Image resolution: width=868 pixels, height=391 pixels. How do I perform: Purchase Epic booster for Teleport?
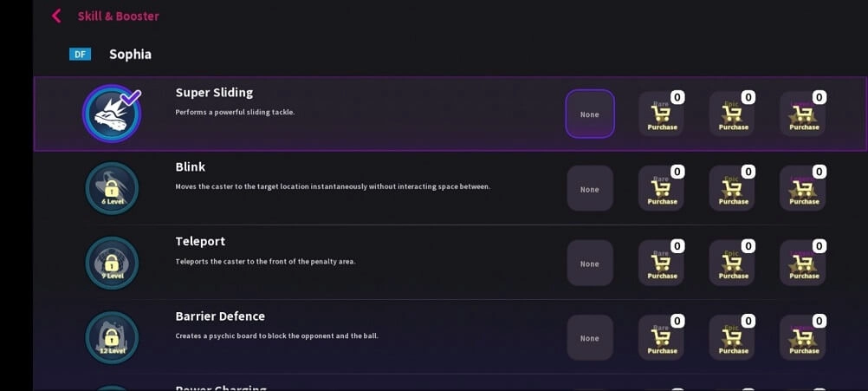pyautogui.click(x=733, y=264)
